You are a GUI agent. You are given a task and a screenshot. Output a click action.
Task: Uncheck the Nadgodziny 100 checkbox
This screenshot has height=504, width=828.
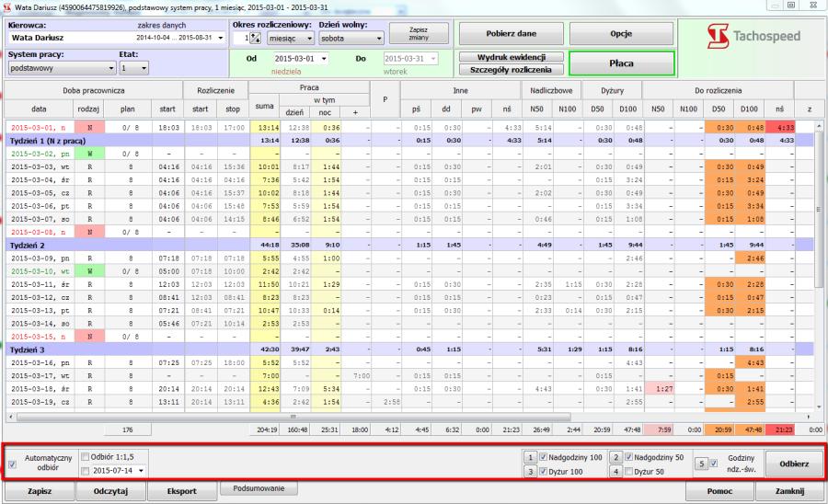tap(543, 457)
